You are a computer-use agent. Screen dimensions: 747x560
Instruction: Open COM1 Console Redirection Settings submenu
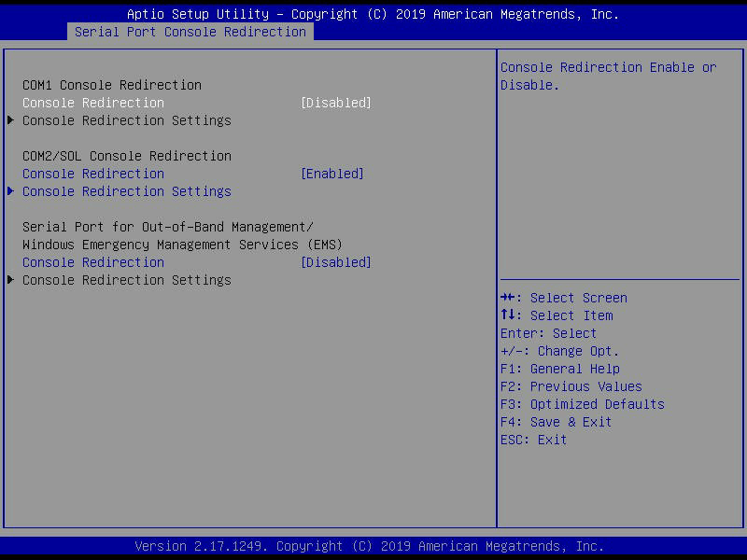[127, 120]
